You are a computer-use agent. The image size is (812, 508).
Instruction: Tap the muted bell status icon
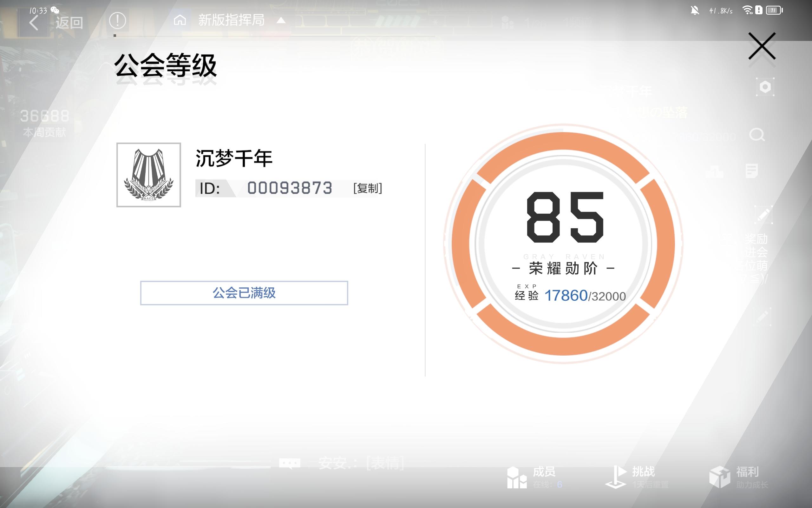pos(695,10)
